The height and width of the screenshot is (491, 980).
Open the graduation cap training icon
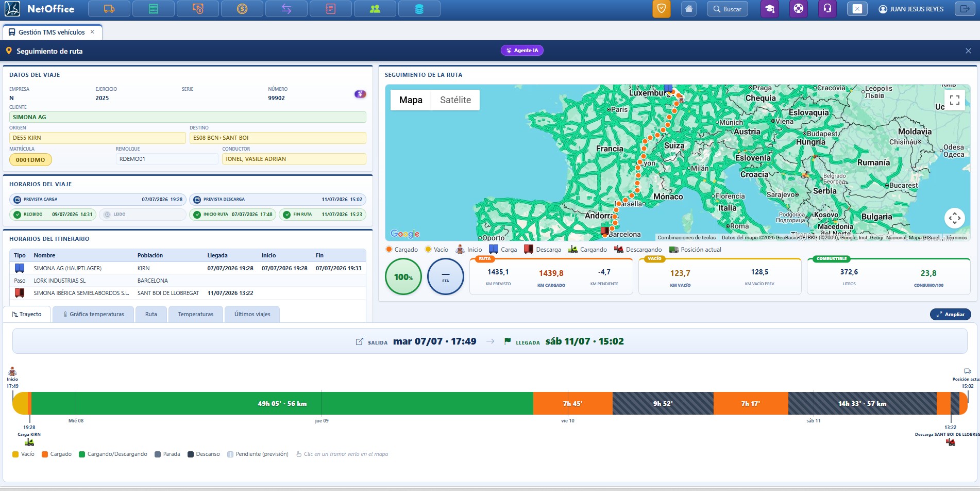pos(770,9)
